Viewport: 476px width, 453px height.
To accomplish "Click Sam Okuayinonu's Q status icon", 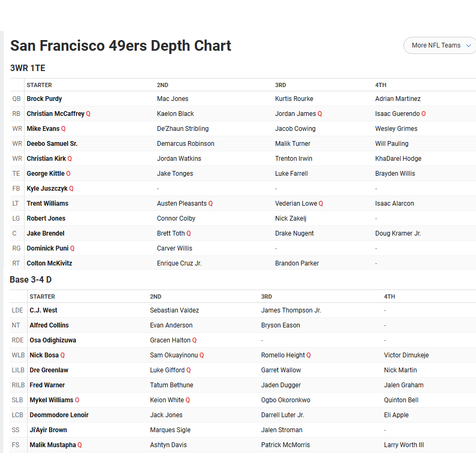I will pyautogui.click(x=201, y=355).
